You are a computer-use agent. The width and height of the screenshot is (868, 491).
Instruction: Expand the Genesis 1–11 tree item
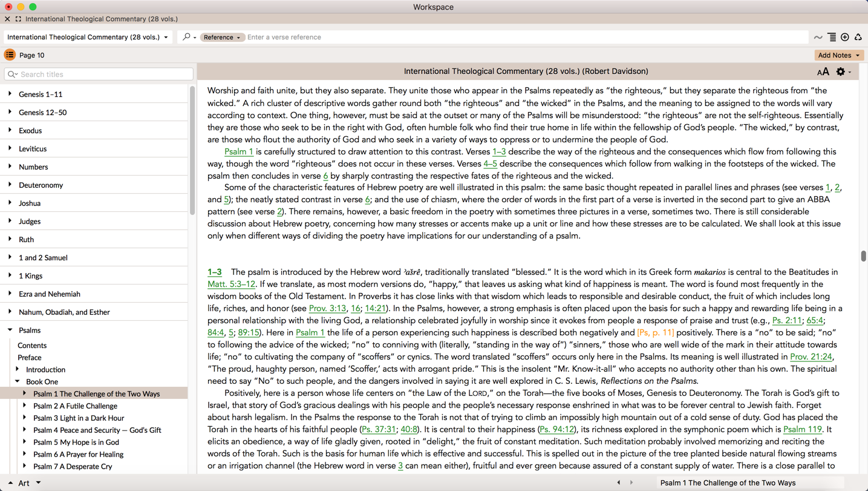10,94
